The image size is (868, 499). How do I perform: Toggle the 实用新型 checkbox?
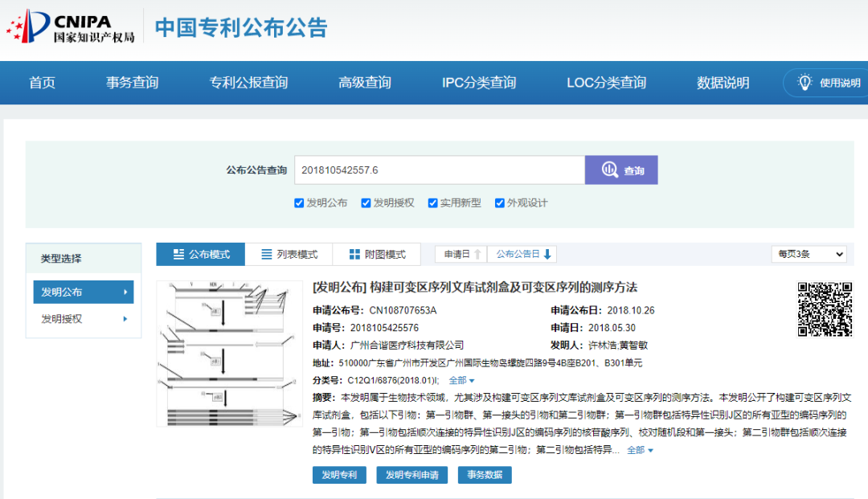tap(433, 203)
